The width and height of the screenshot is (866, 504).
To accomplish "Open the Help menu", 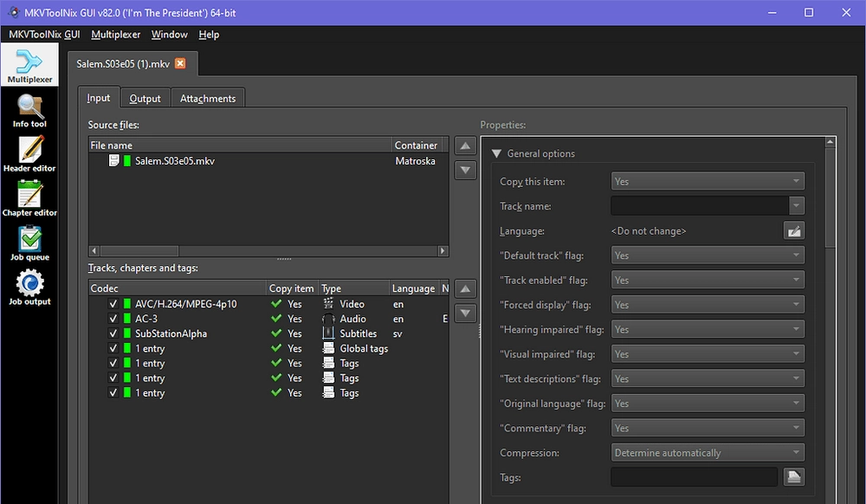I will [x=209, y=35].
